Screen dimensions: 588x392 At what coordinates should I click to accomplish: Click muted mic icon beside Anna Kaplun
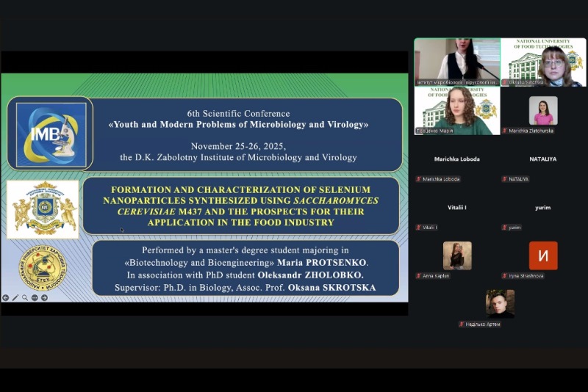tap(418, 275)
